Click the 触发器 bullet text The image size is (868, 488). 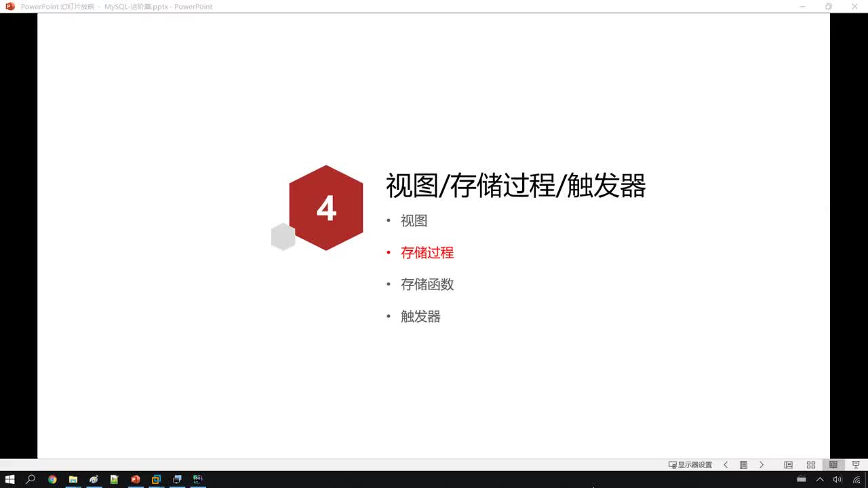[x=420, y=317]
